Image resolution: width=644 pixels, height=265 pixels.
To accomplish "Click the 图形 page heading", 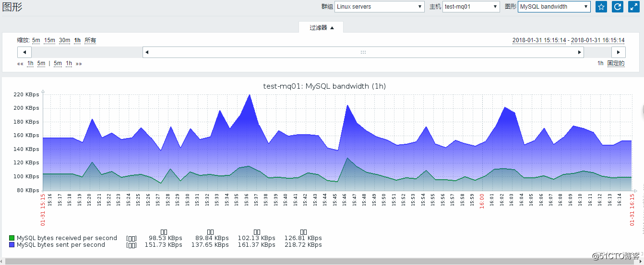I will [x=12, y=7].
